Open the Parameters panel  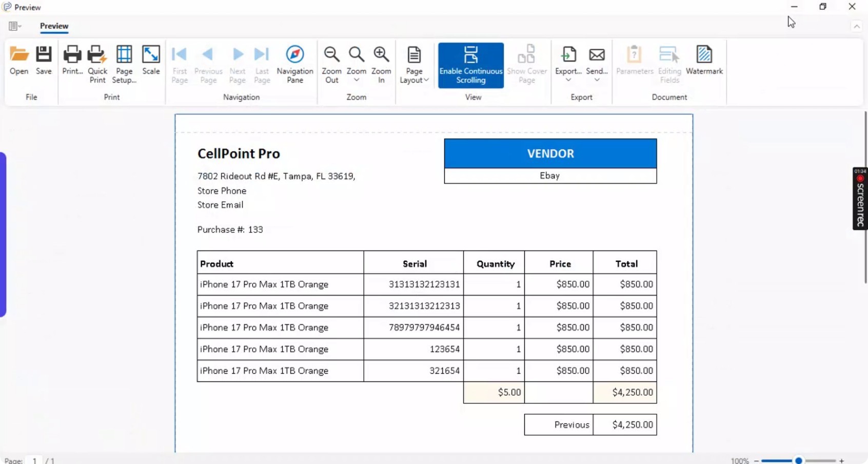click(635, 61)
